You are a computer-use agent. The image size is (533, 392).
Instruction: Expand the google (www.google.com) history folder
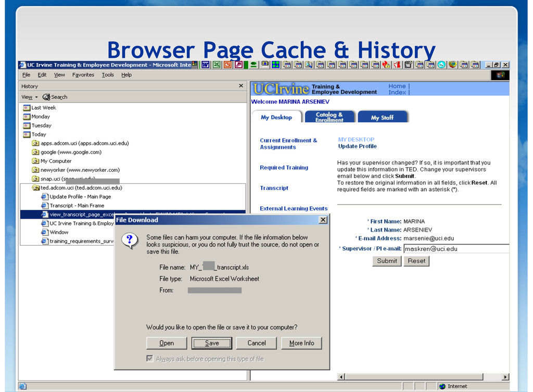click(67, 152)
